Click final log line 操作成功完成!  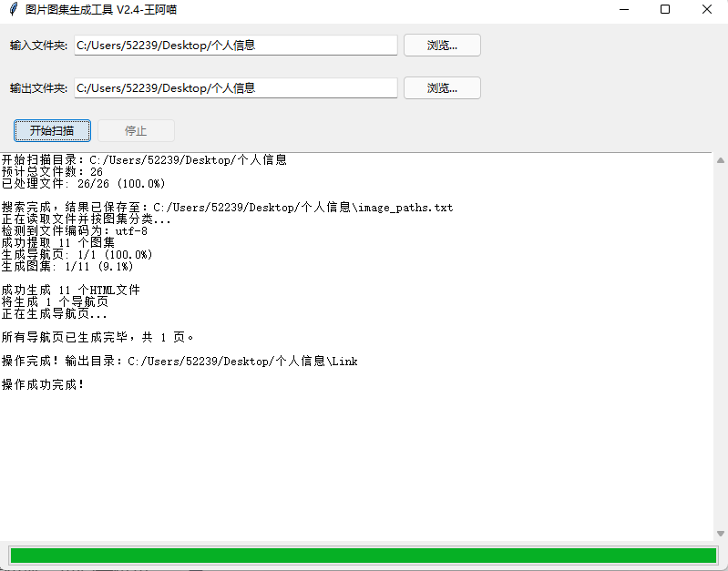(43, 384)
